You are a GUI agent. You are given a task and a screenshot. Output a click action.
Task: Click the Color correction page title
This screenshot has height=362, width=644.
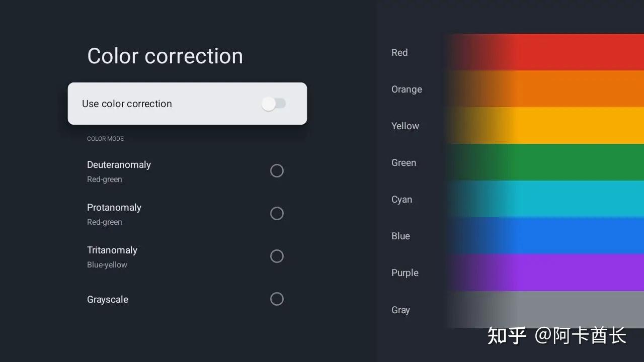pos(165,56)
